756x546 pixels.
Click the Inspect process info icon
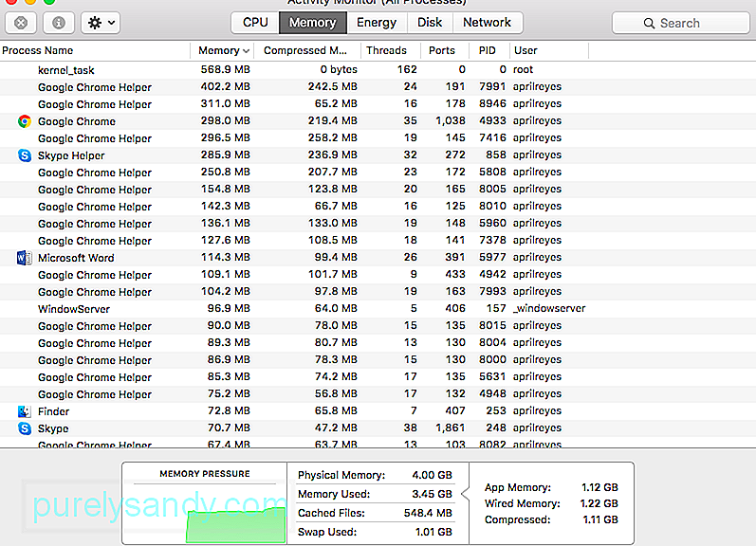pyautogui.click(x=59, y=23)
